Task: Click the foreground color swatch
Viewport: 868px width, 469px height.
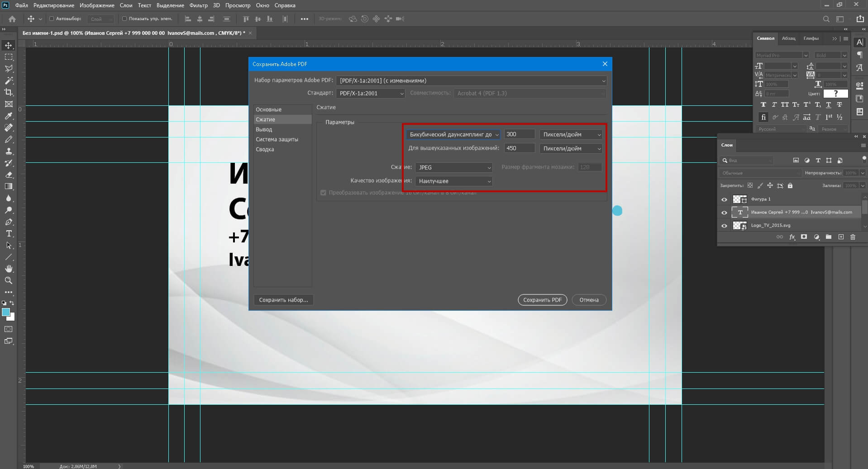Action: point(5,312)
